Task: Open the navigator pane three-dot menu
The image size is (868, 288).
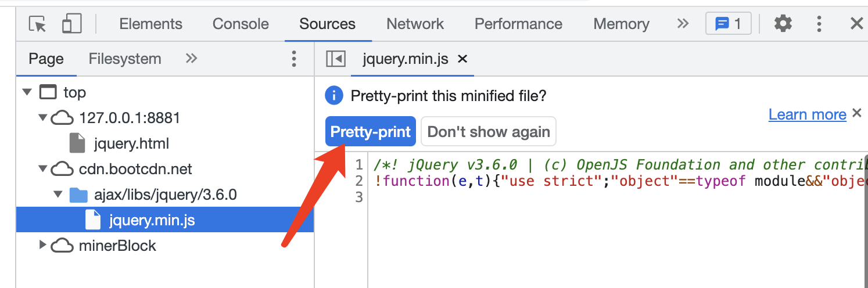Action: pyautogui.click(x=294, y=59)
